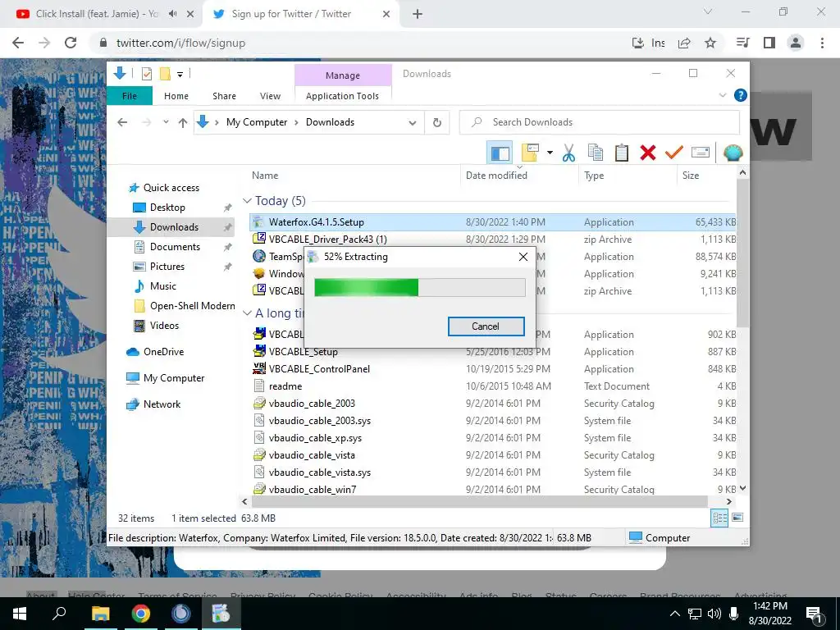The height and width of the screenshot is (630, 840).
Task: Select Desktop in Quick access
Action: tap(167, 208)
